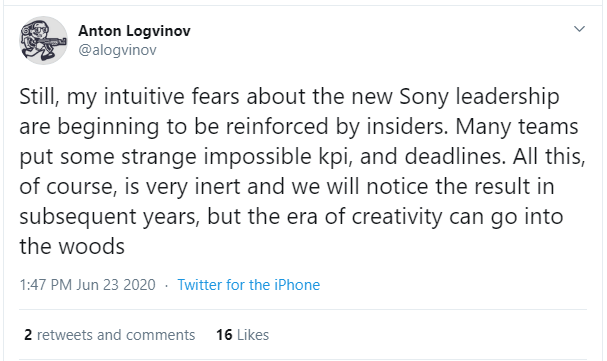
Task: Open Anton Logvinov's cartoon profile avatar
Action: point(43,40)
